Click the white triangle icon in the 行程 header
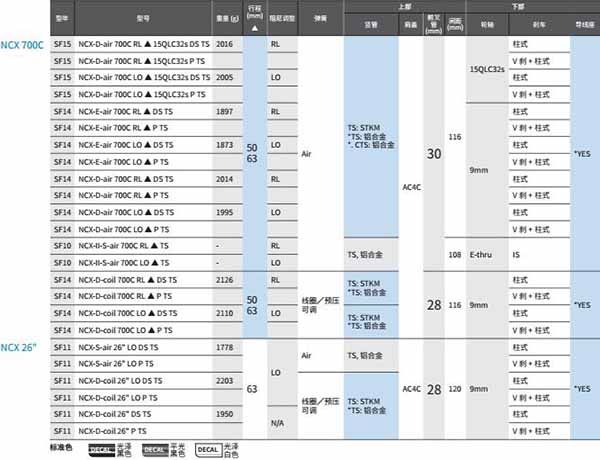 click(254, 28)
